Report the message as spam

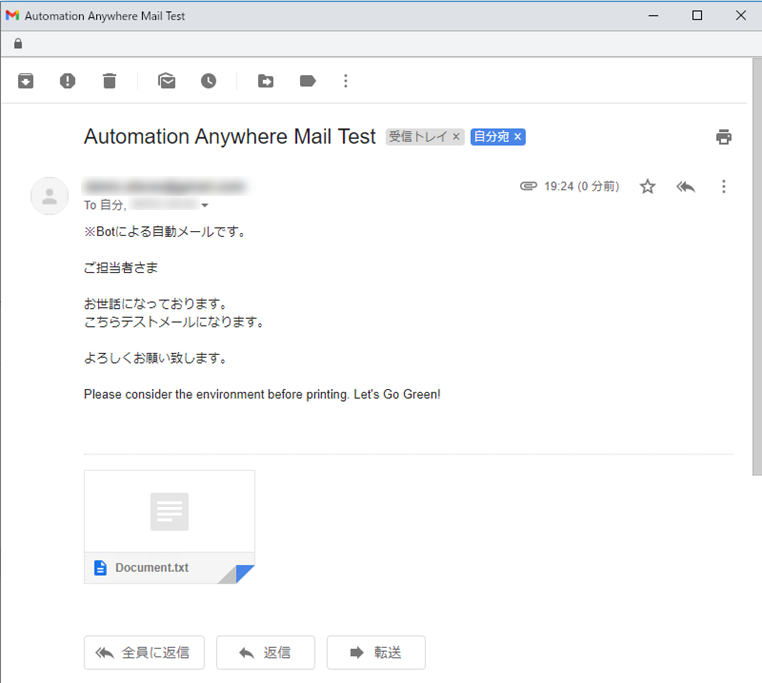tap(68, 81)
